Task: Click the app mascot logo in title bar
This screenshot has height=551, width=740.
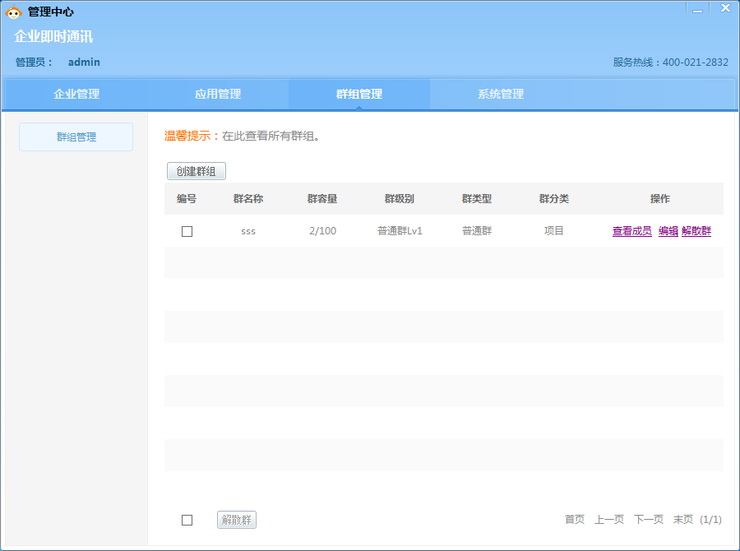Action: point(14,12)
